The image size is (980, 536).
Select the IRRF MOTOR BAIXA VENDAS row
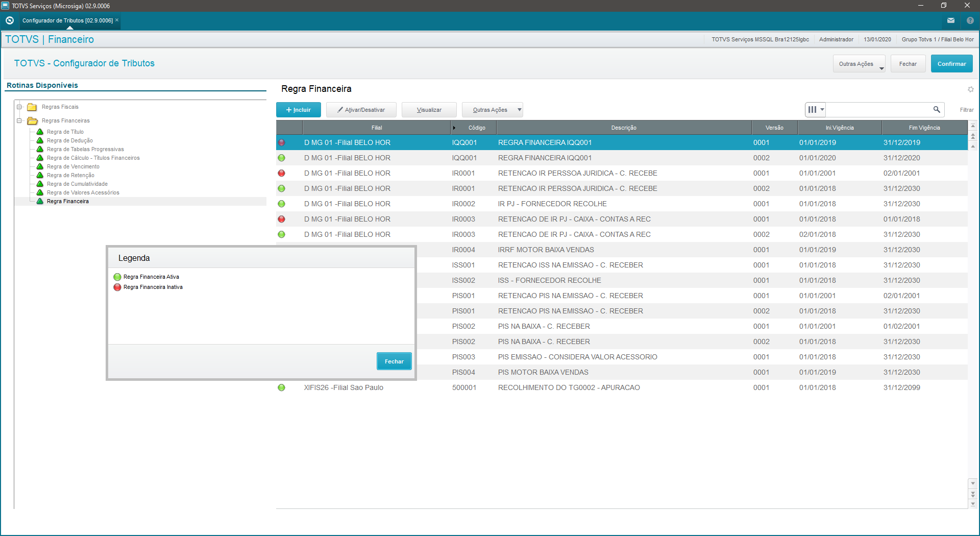(692, 250)
